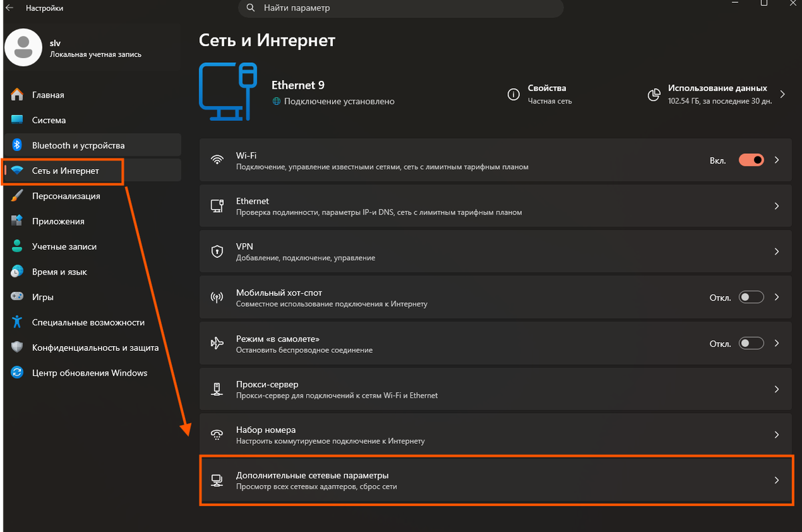Click the Приложения apps icon
Screen dimensions: 802x532
tap(17, 221)
